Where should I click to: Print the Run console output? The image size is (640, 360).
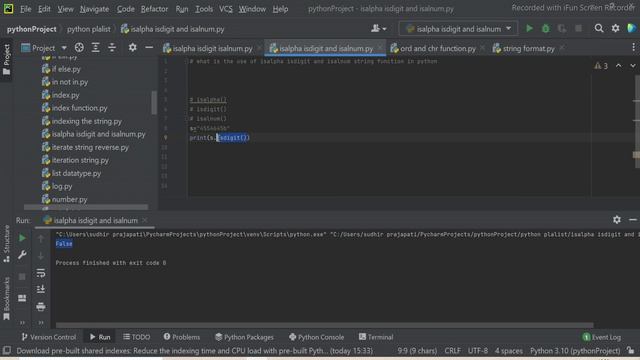point(41,307)
